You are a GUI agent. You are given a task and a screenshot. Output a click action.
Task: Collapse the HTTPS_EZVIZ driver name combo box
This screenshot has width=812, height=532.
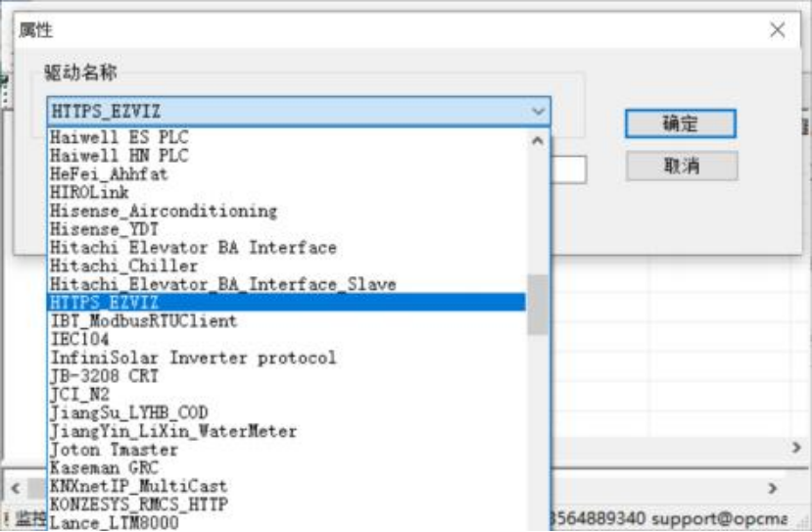tap(538, 112)
